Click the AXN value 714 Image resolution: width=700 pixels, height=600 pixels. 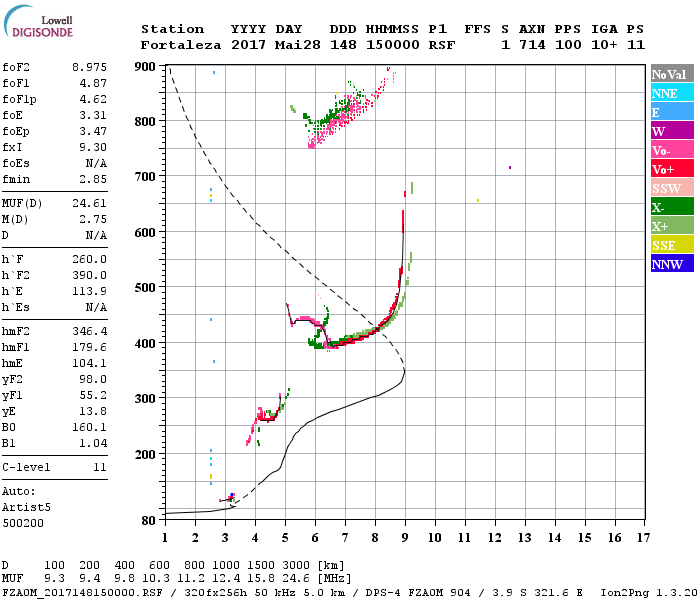[532, 45]
